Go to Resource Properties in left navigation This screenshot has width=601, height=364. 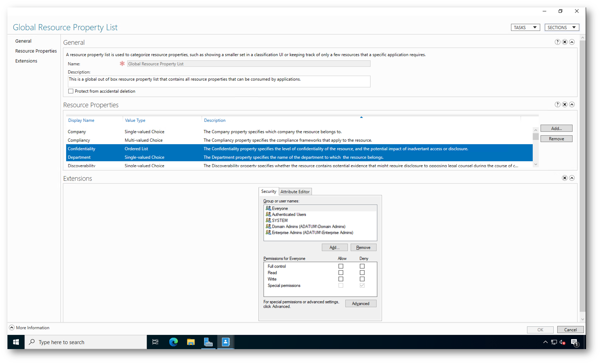pyautogui.click(x=36, y=51)
